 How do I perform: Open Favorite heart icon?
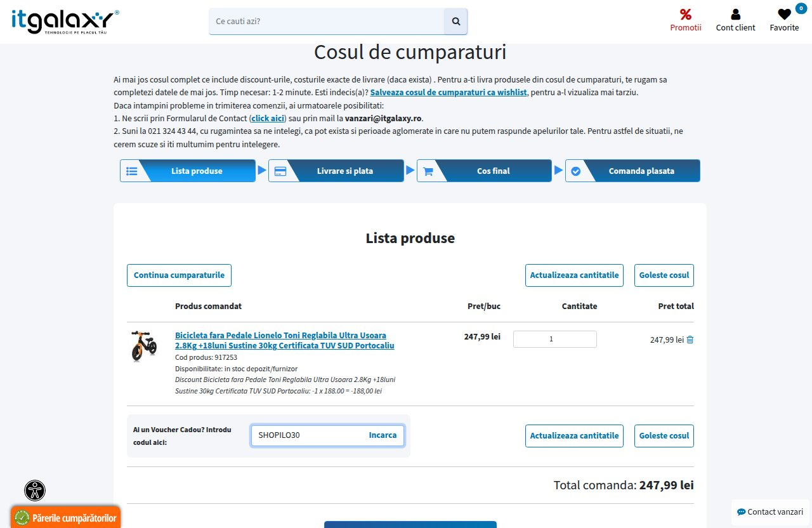(784, 14)
